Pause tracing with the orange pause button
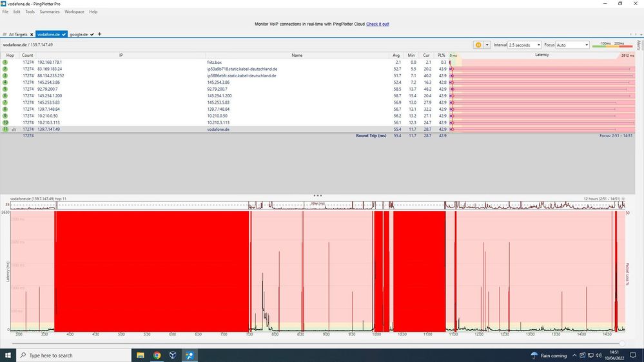Screen dimensions: 644x362 pos(478,45)
